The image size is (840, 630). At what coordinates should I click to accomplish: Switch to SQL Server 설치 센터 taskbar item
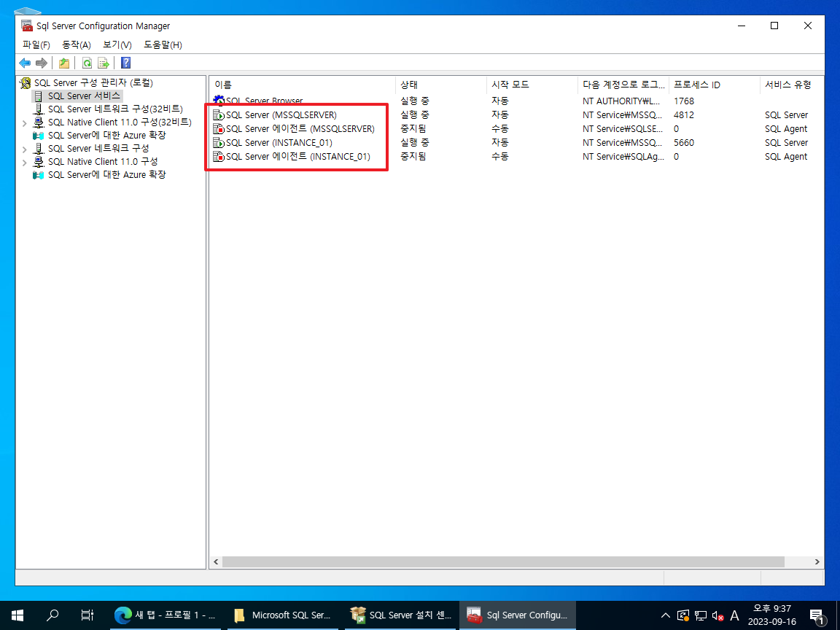400,615
